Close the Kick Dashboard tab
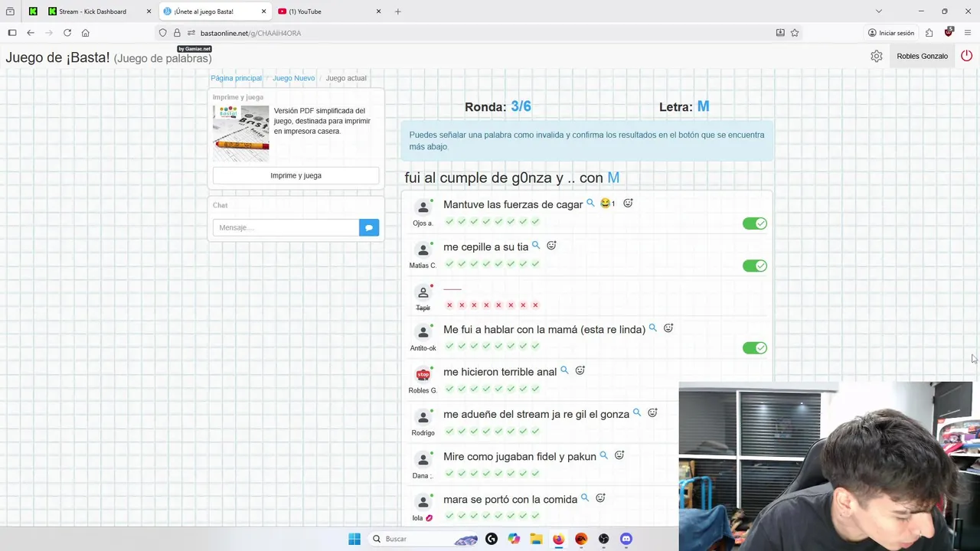The width and height of the screenshot is (980, 551). pyautogui.click(x=149, y=11)
